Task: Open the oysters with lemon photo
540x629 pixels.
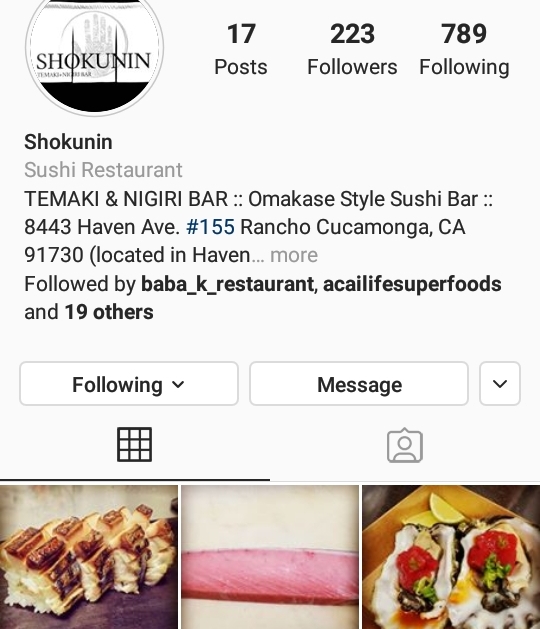Action: pyautogui.click(x=451, y=557)
